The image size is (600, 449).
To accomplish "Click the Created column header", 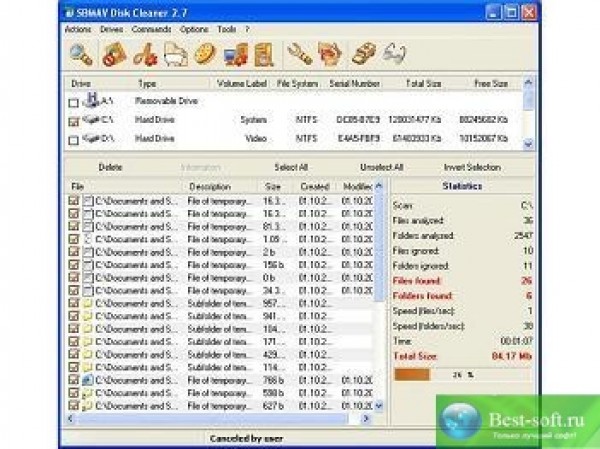I will (x=315, y=187).
